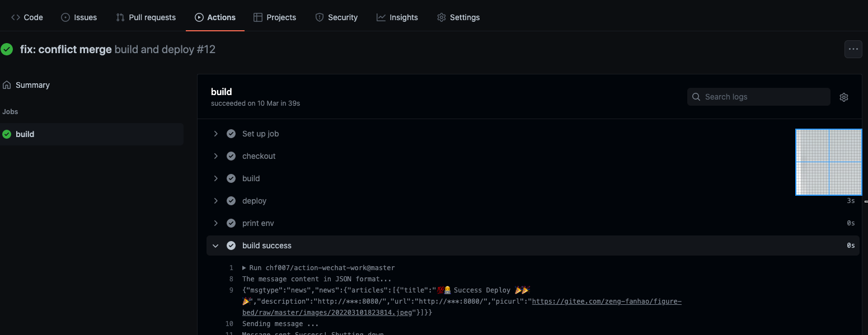Open the Security tab
The width and height of the screenshot is (868, 335).
tap(336, 17)
